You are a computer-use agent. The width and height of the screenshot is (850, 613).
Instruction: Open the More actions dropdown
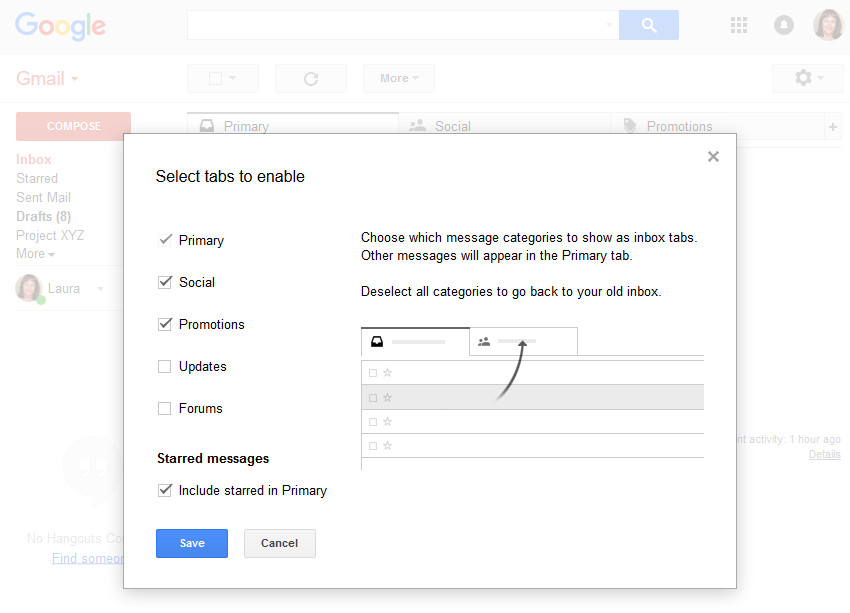click(x=399, y=79)
